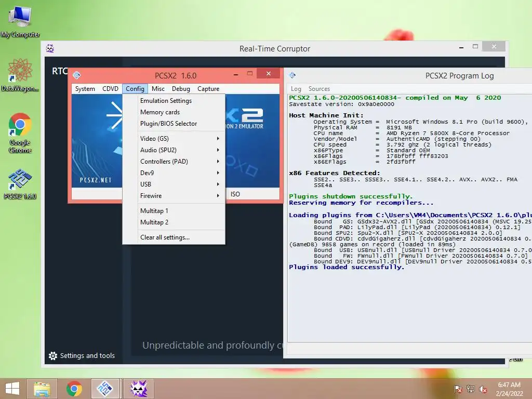Open Windows Start button
This screenshot has height=399, width=532.
pyautogui.click(x=12, y=389)
